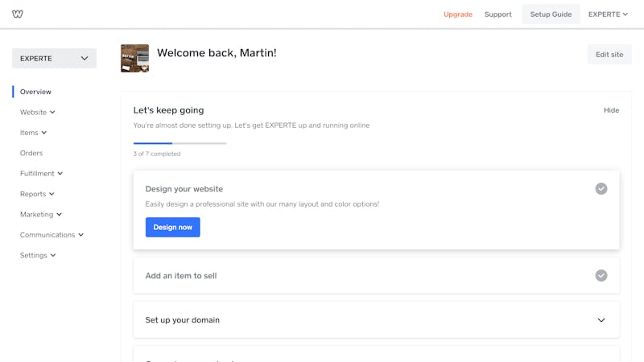644x362 pixels.
Task: Expand the Set up your domain section
Action: click(601, 320)
